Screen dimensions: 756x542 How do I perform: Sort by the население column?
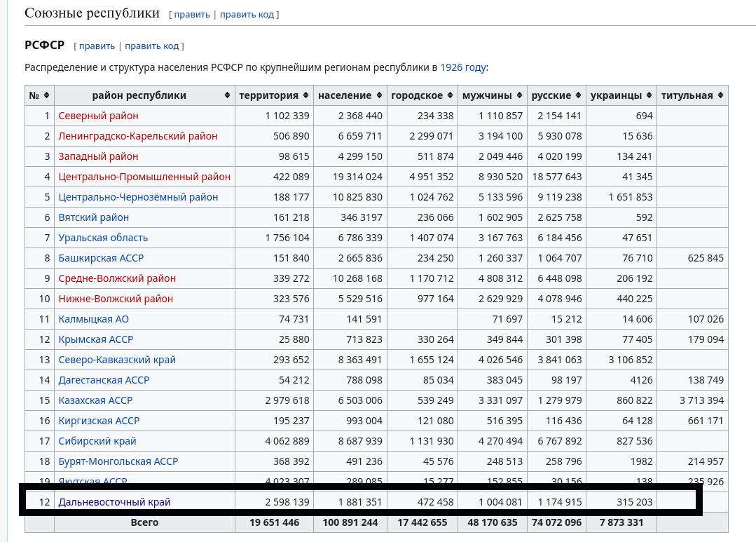click(380, 95)
